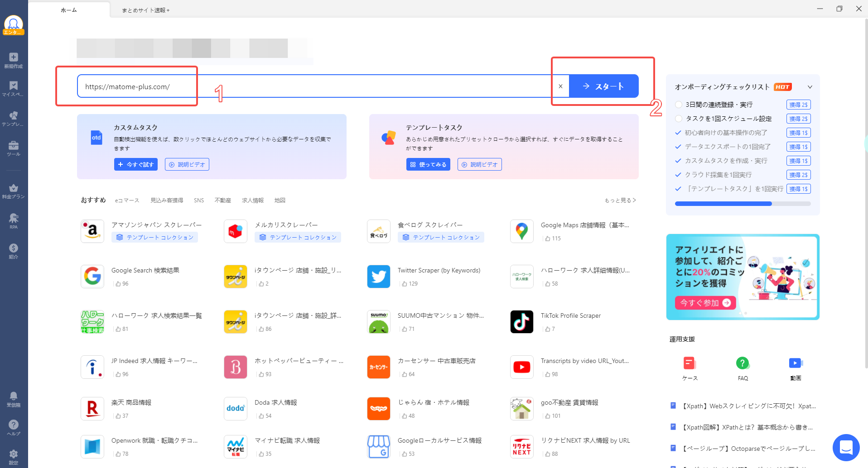Viewport: 868px width, 468px height.
Task: Select the eコマース category tab
Action: 127,200
